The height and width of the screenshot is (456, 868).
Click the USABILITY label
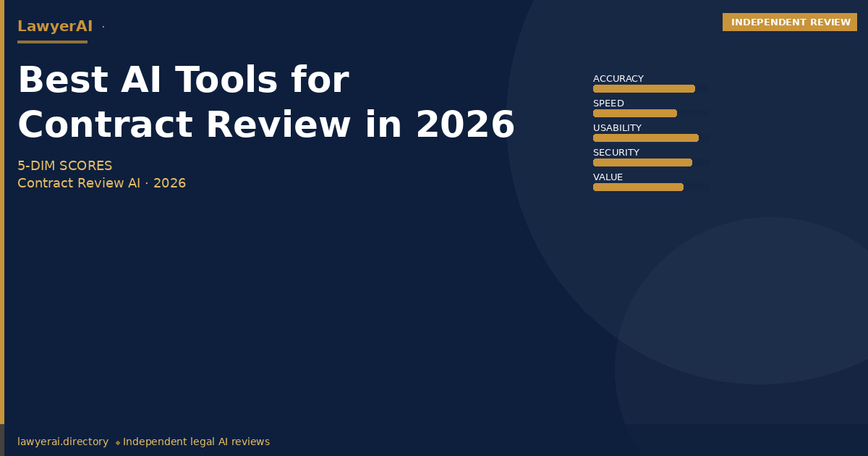(x=617, y=128)
